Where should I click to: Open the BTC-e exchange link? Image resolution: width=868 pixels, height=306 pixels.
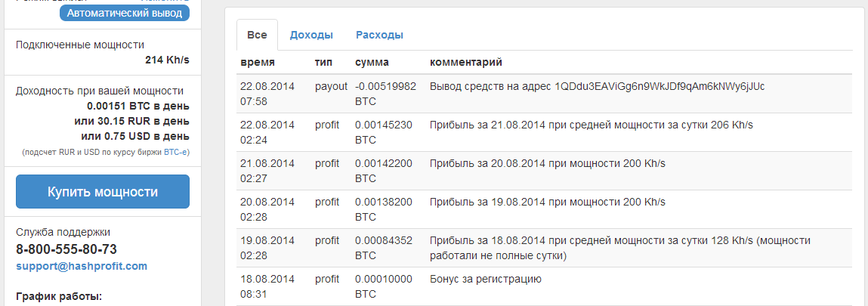tap(176, 152)
